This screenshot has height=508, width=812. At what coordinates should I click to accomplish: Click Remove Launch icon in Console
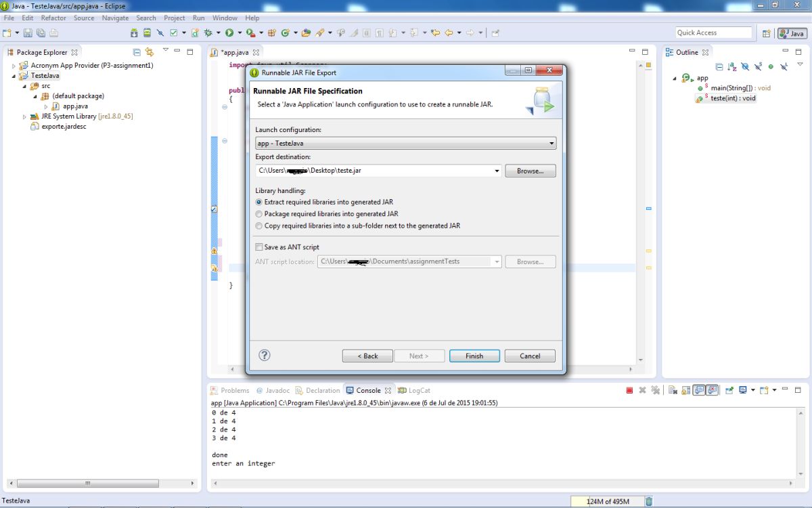tap(642, 390)
